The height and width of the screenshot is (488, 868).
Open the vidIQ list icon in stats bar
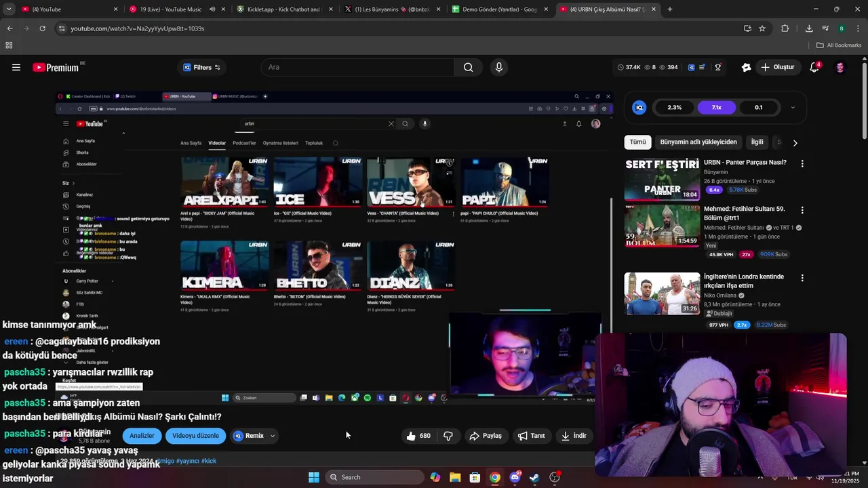[703, 67]
